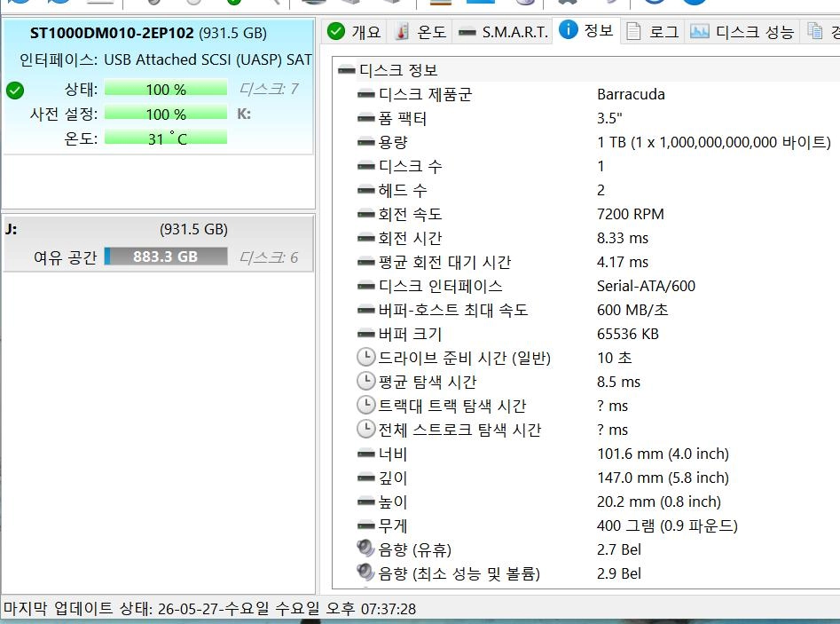840x624 pixels.
Task: Click the 헤드 수 row label
Action: coord(403,190)
